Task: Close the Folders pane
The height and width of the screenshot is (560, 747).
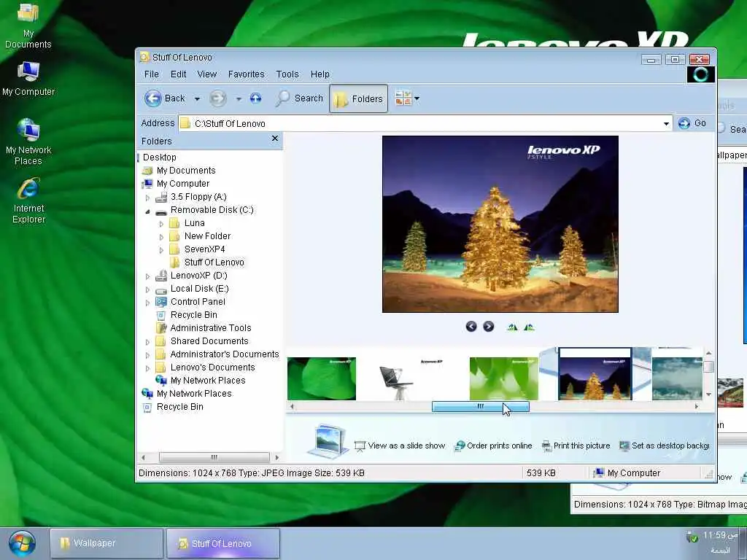Action: [275, 139]
